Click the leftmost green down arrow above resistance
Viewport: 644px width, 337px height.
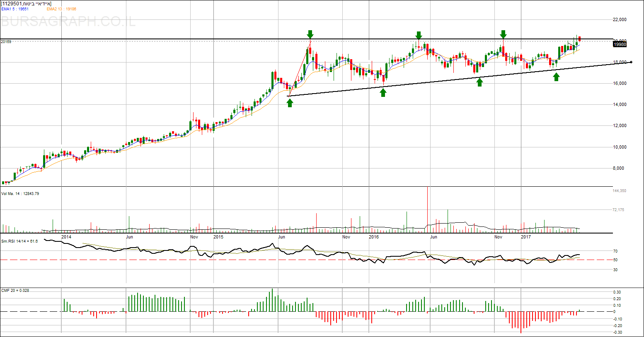point(310,34)
